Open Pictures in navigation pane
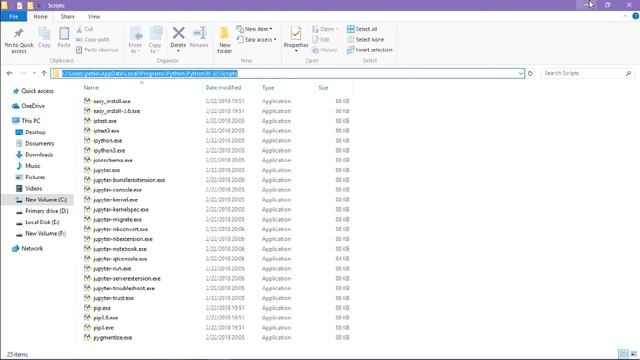640x360 pixels. tap(30, 177)
